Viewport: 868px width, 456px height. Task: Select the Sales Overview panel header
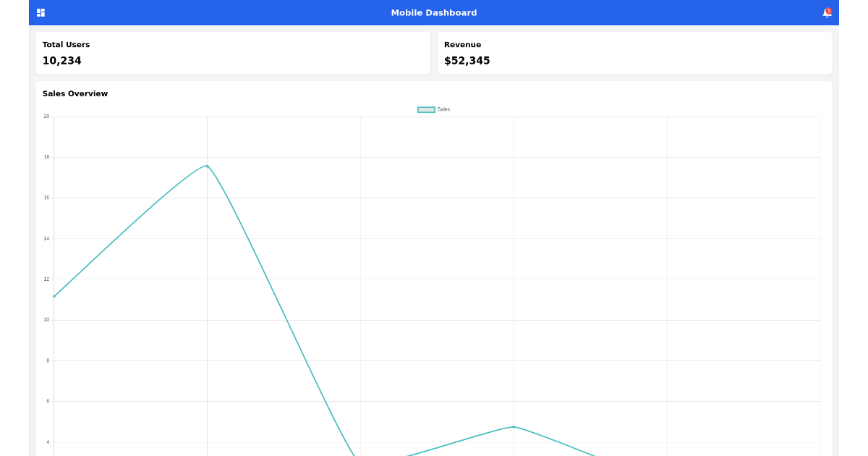pos(75,93)
